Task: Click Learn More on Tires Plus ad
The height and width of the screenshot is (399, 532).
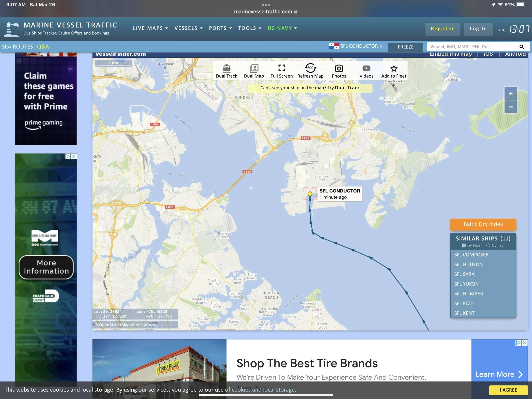Action: click(x=499, y=374)
